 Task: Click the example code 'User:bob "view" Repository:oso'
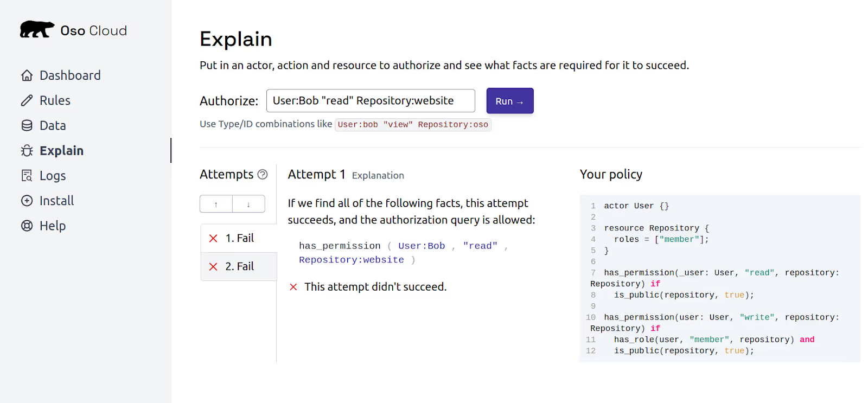tap(413, 125)
